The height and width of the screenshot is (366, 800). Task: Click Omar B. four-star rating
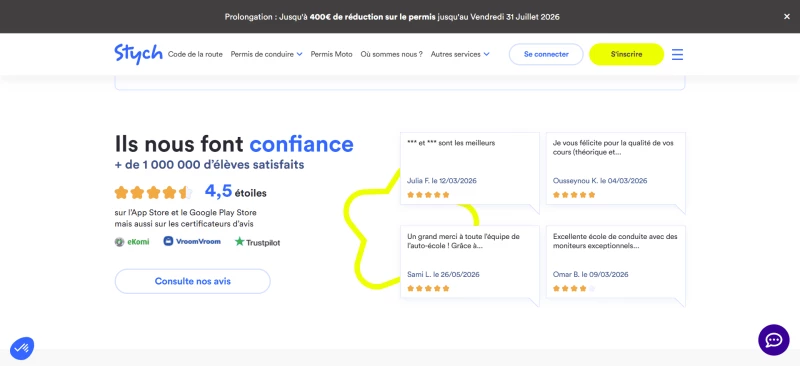(x=574, y=288)
